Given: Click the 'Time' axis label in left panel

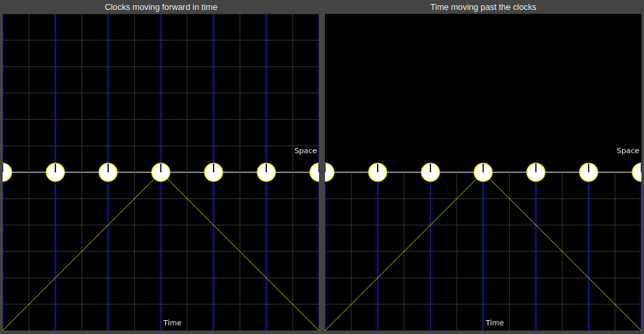Looking at the screenshot, I should click(x=172, y=323).
